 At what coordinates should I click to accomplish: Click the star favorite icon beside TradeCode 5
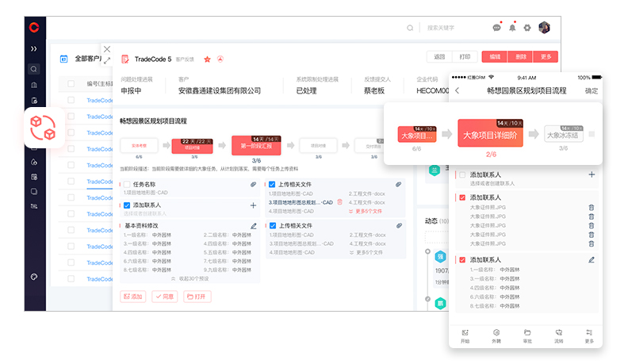pyautogui.click(x=208, y=59)
